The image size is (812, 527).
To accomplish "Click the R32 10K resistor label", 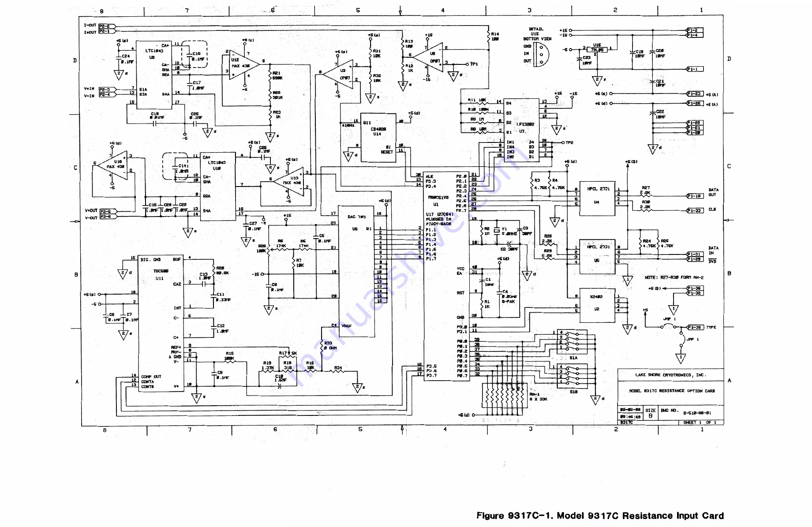I will (377, 78).
